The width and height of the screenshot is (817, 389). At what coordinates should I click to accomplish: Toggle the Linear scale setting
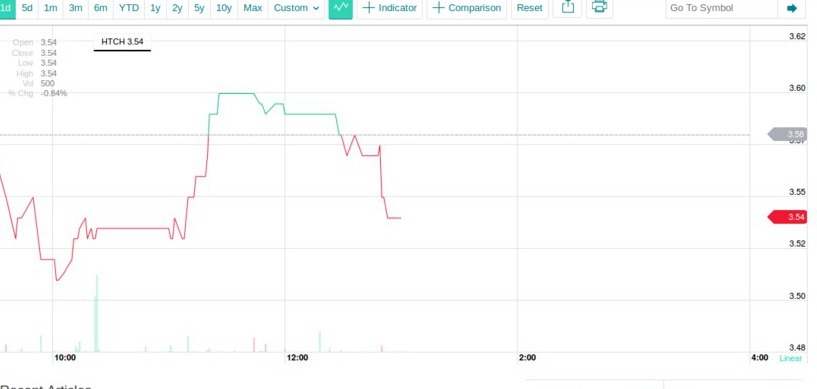790,358
